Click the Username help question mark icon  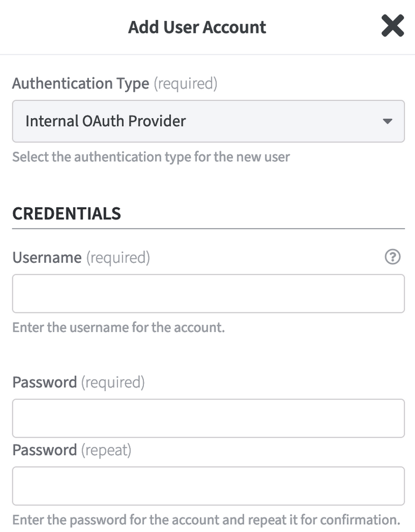pos(393,257)
